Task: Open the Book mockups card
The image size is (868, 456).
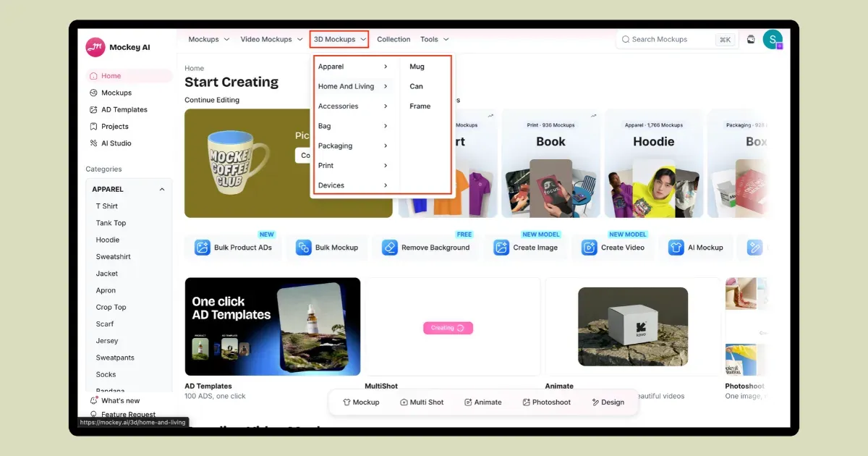Action: pyautogui.click(x=550, y=163)
